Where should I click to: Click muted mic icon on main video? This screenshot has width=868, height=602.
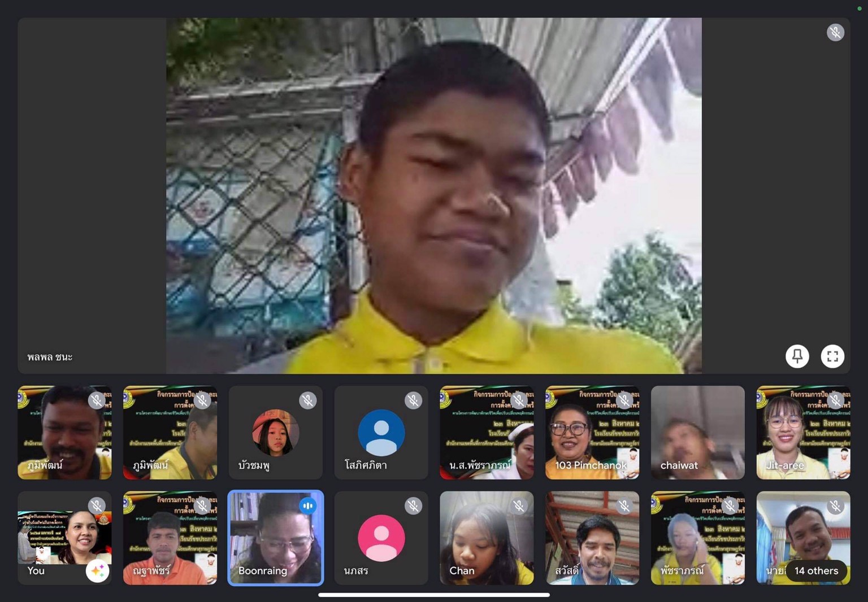pos(835,32)
